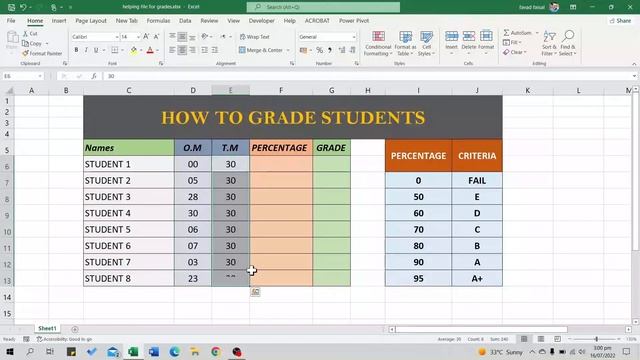The height and width of the screenshot is (360, 640).
Task: Toggle center horizontal alignment
Action: pos(182,50)
